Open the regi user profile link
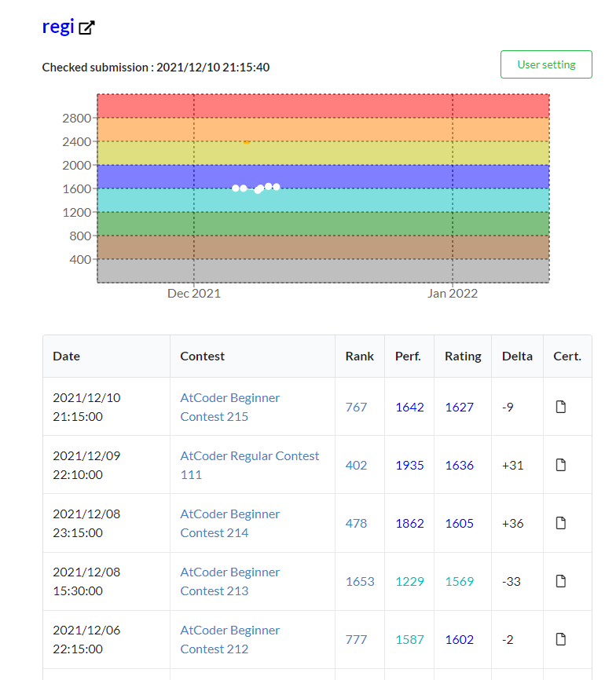 (x=58, y=27)
